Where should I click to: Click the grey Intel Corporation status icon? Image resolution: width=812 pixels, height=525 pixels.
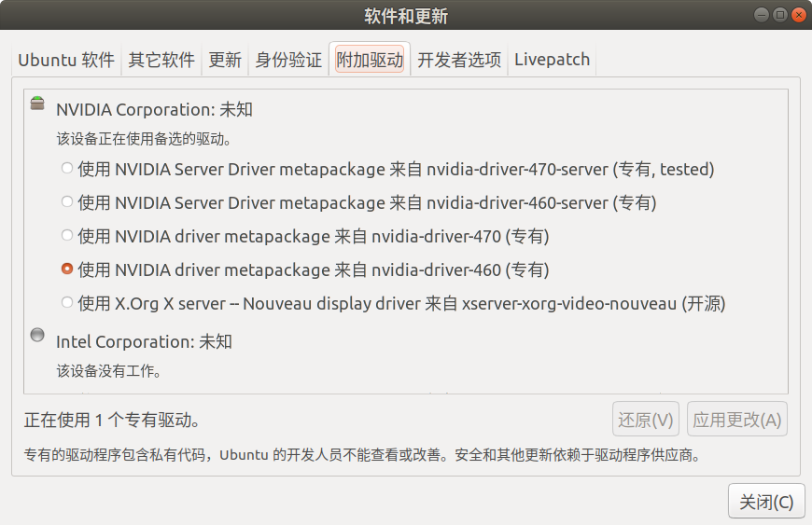pyautogui.click(x=37, y=335)
